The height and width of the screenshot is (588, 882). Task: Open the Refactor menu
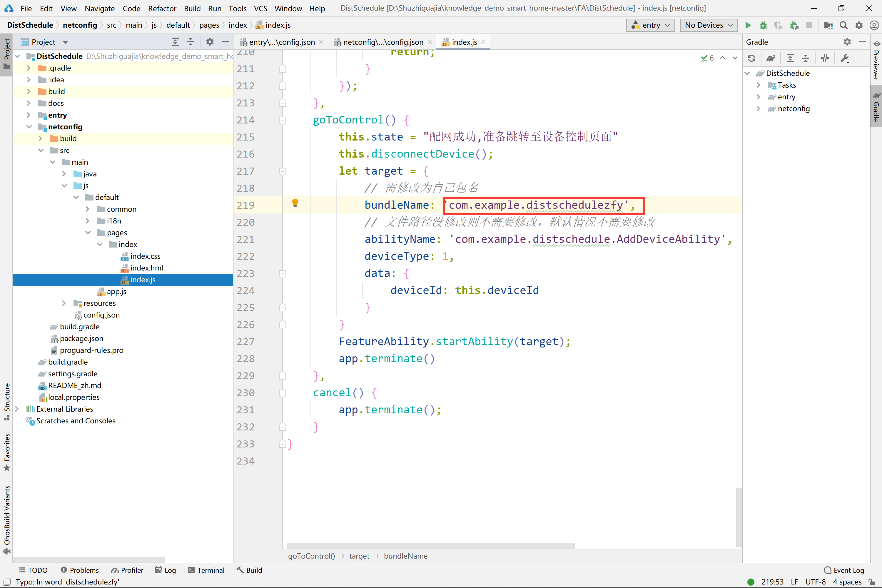162,8
